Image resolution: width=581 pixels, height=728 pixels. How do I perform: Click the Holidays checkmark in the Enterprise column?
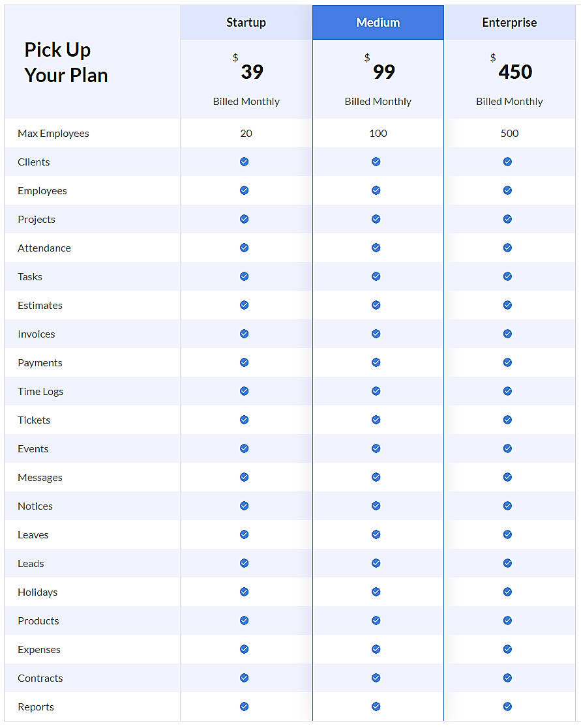coord(507,592)
